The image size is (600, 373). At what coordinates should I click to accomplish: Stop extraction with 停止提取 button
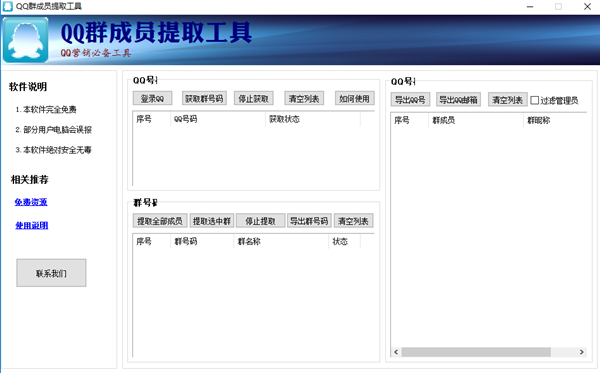[260, 221]
